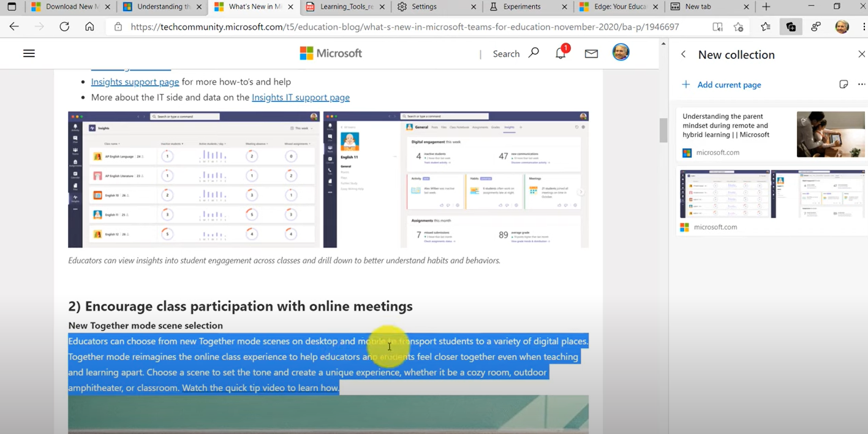The width and height of the screenshot is (868, 434).
Task: Click the image caption about educators viewing insights
Action: pos(284,261)
